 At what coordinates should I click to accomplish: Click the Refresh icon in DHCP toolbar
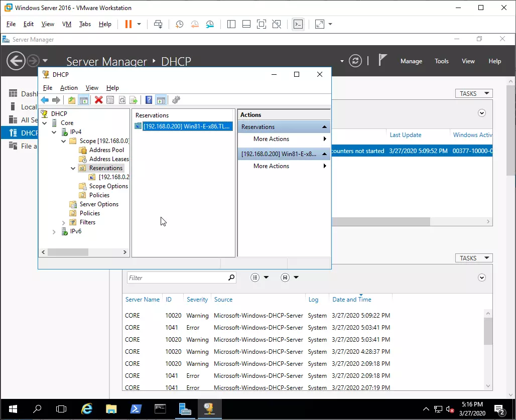(x=122, y=100)
